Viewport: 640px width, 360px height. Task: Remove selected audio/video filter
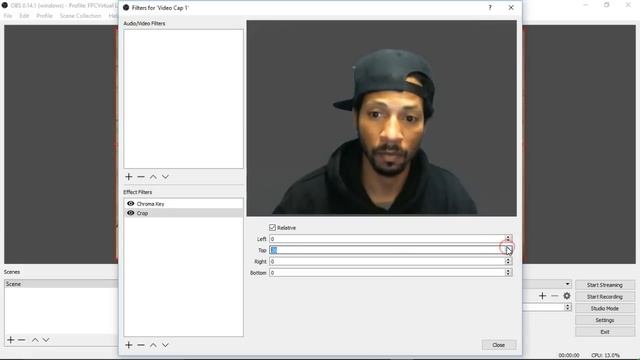(141, 177)
